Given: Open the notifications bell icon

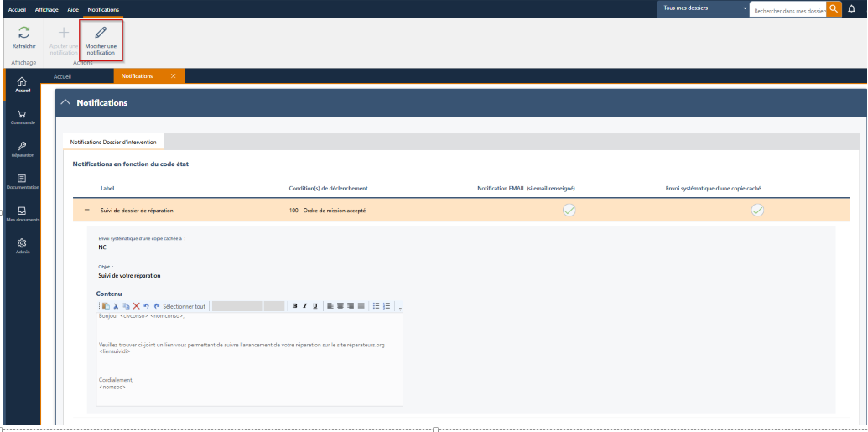Looking at the screenshot, I should [x=852, y=9].
